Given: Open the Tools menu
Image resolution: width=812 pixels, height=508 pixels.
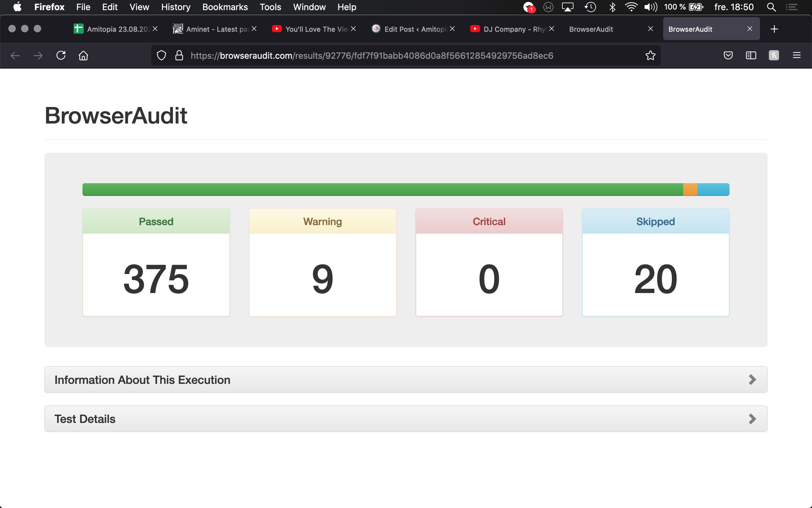Looking at the screenshot, I should tap(270, 7).
